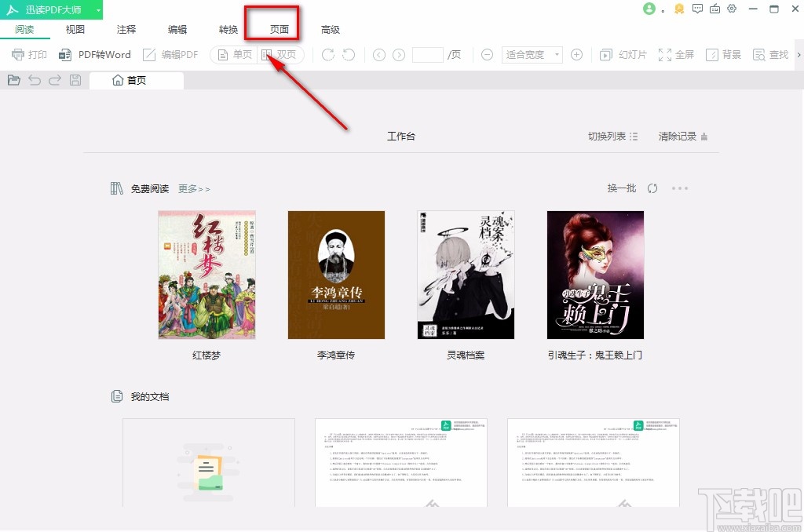
Task: Switch to the 注释 annotation tab
Action: point(126,29)
